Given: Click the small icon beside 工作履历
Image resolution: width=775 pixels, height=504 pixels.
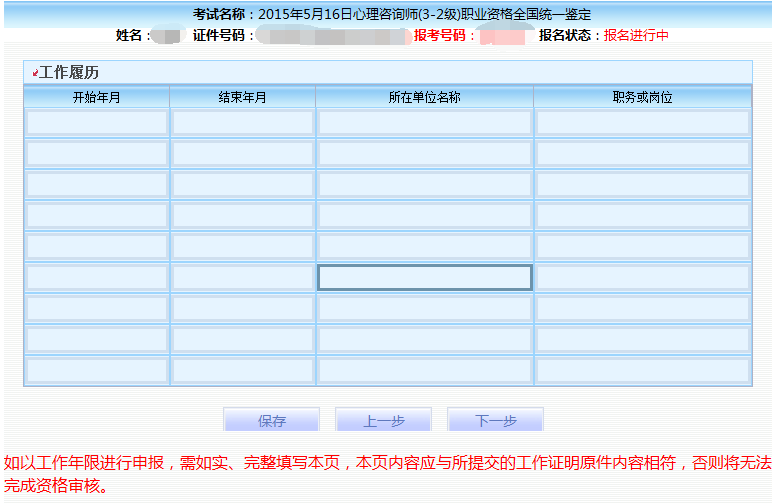Looking at the screenshot, I should pyautogui.click(x=35, y=73).
